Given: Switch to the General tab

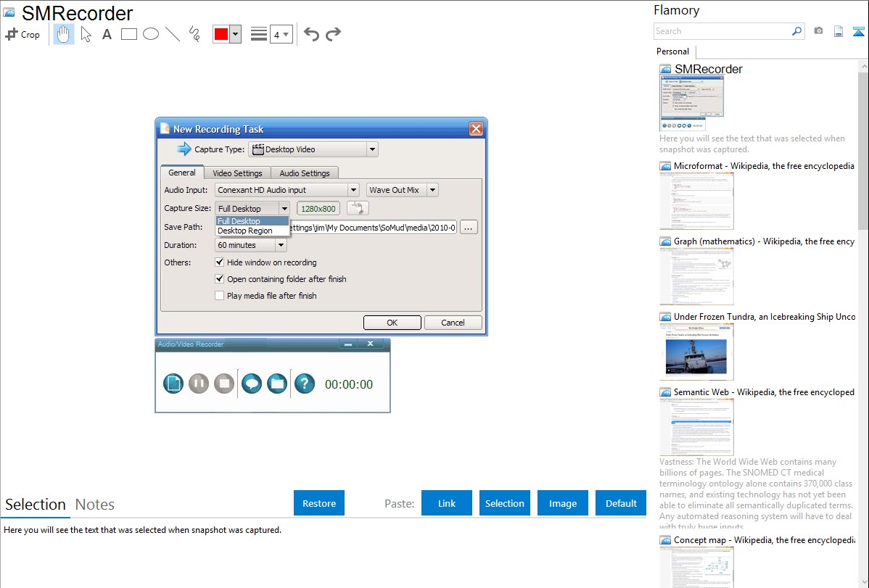Looking at the screenshot, I should tap(182, 173).
